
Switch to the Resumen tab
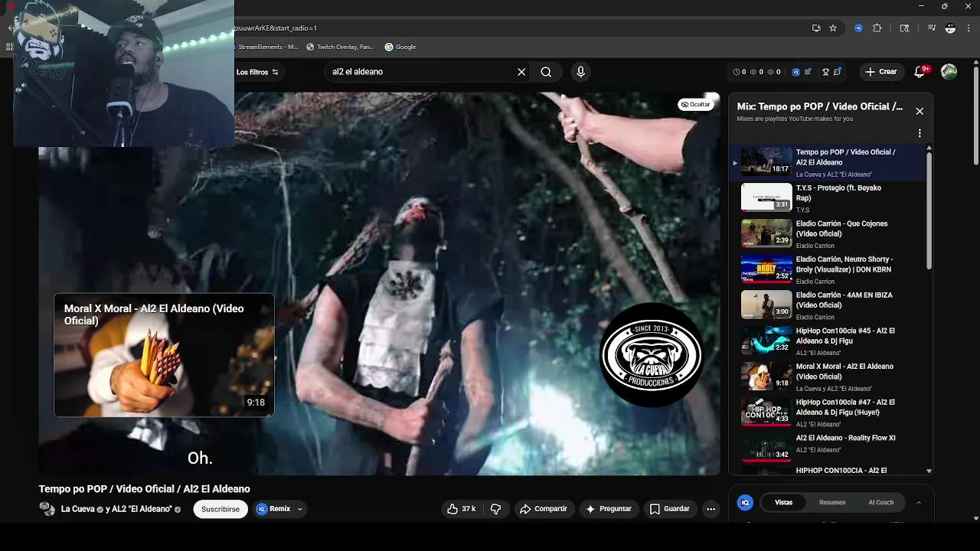coord(832,503)
